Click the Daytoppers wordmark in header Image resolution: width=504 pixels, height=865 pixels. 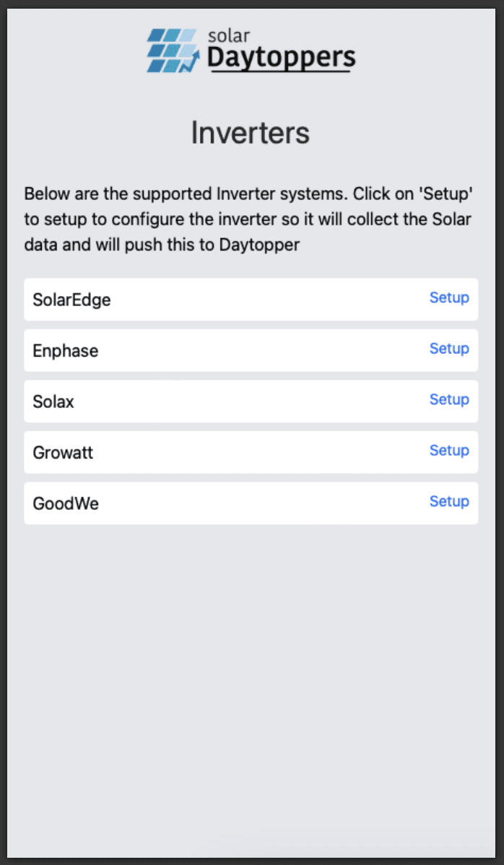tap(281, 58)
